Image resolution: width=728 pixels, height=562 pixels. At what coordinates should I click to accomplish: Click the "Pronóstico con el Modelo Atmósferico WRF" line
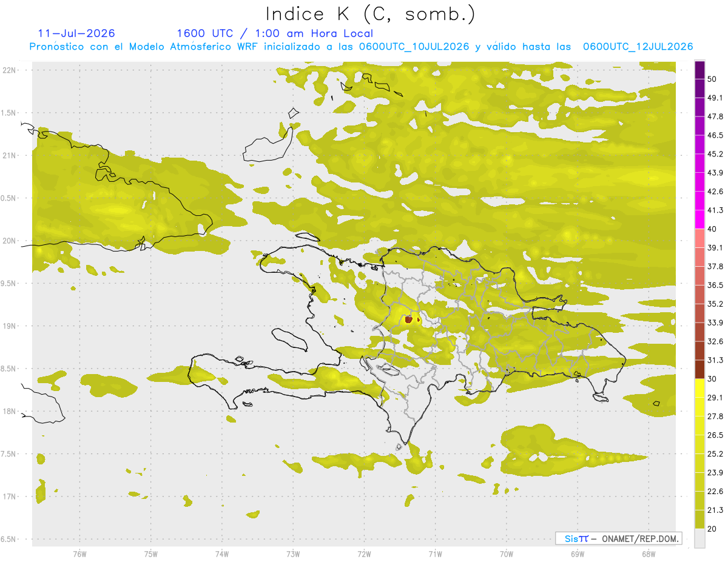361,47
